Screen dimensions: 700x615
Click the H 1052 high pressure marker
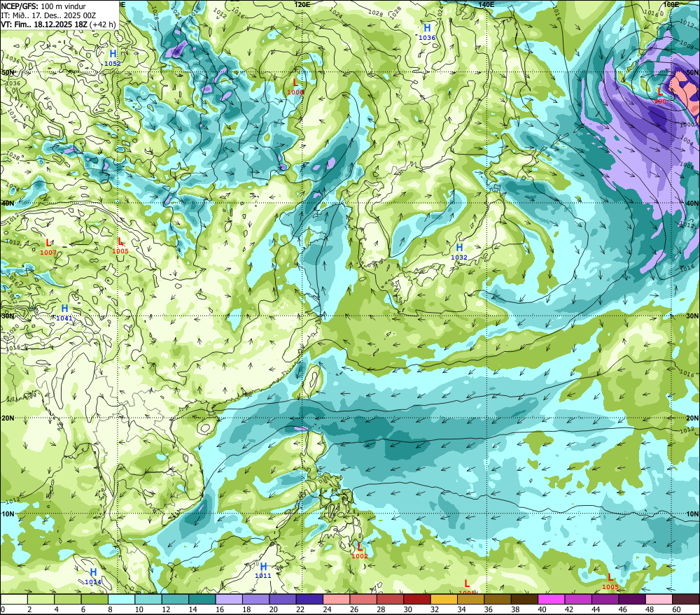pos(113,58)
